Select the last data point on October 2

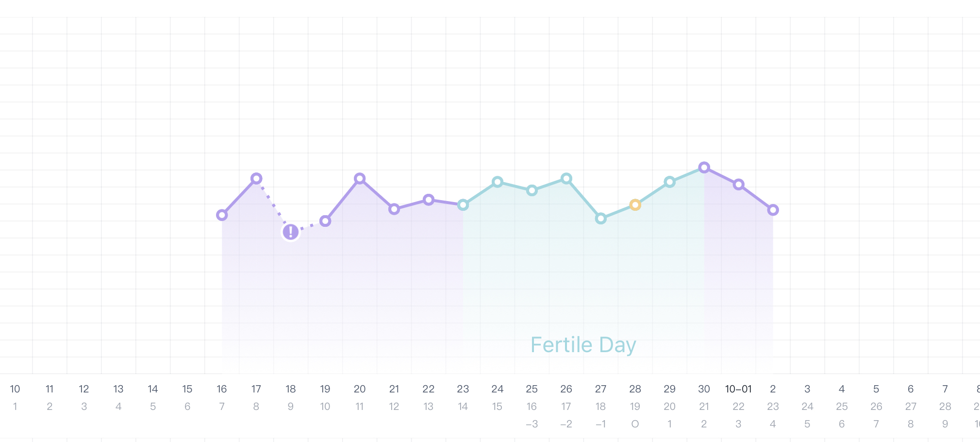tap(773, 210)
